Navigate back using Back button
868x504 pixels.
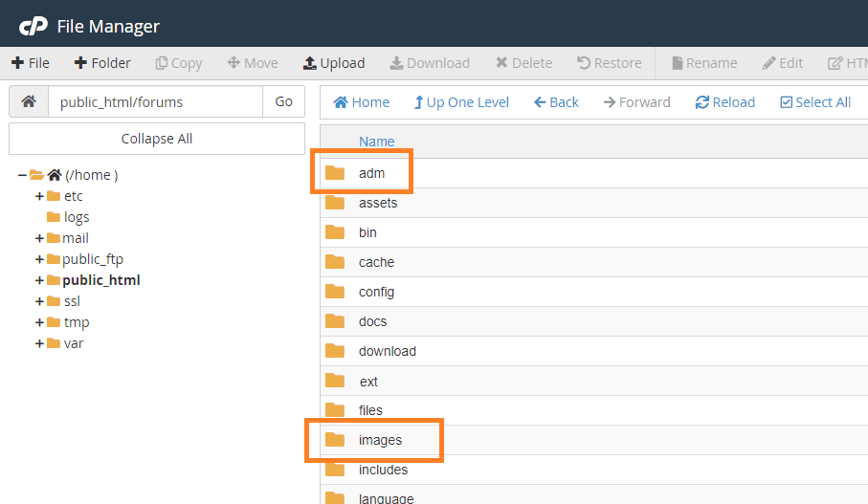pyautogui.click(x=556, y=102)
